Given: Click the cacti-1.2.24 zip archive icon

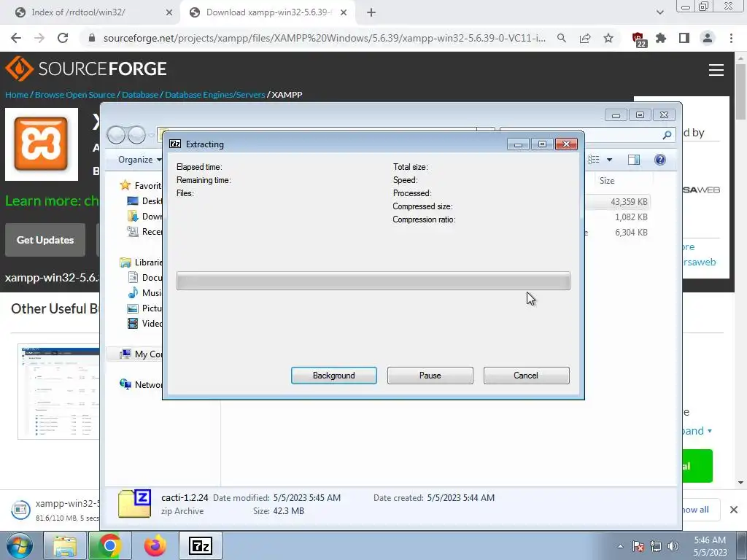Looking at the screenshot, I should tap(134, 503).
